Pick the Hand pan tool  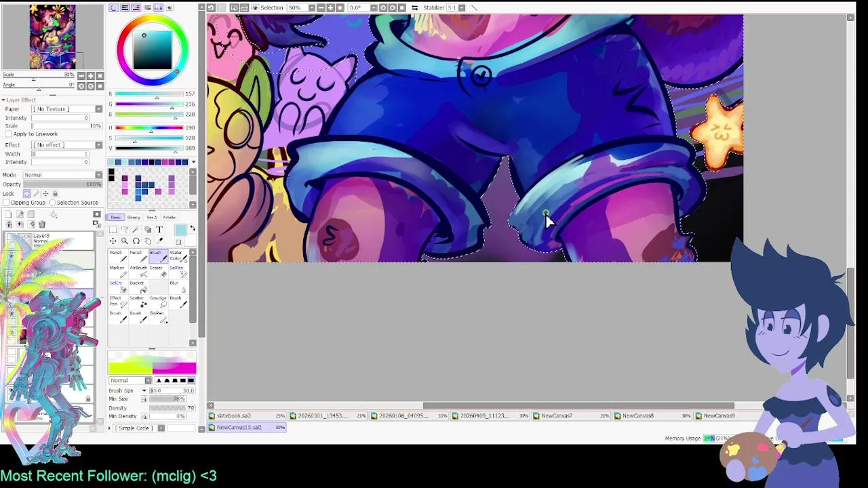click(148, 241)
